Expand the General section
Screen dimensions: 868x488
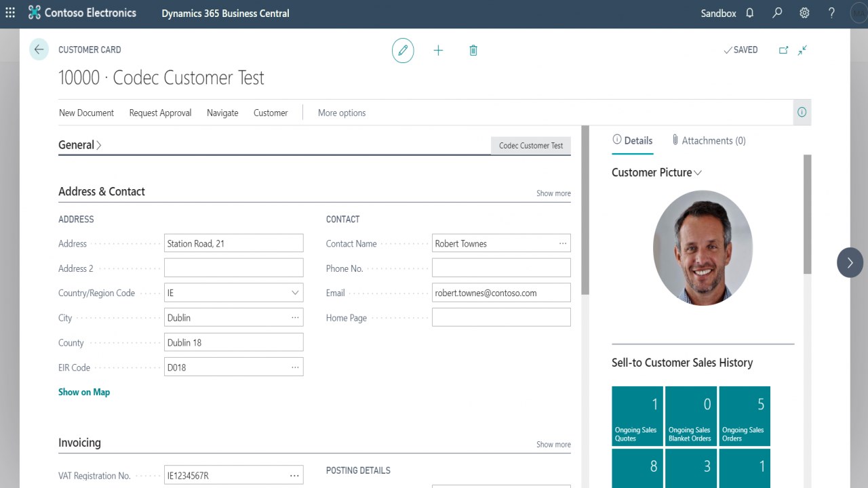tap(80, 145)
